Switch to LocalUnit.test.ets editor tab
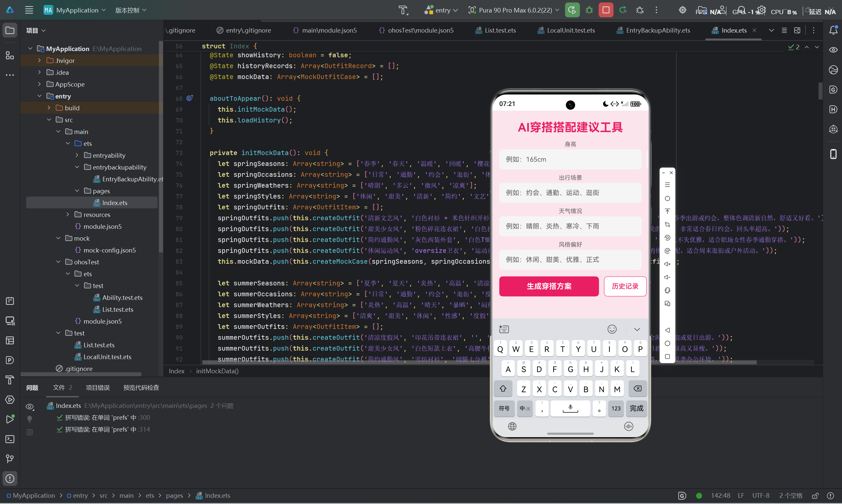Screen dimensions: 842x504 tap(566, 30)
